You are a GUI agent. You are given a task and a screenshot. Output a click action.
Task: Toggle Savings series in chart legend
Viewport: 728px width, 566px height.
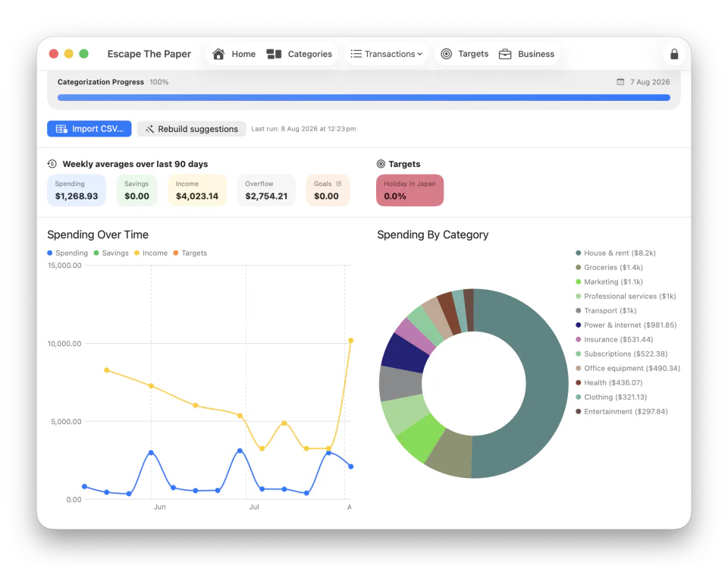111,253
